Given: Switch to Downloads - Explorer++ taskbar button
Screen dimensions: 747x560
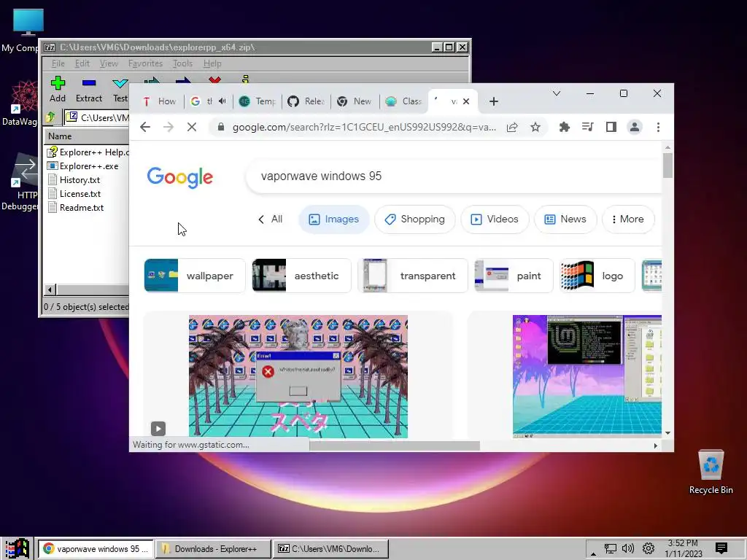Looking at the screenshot, I should pos(214,549).
